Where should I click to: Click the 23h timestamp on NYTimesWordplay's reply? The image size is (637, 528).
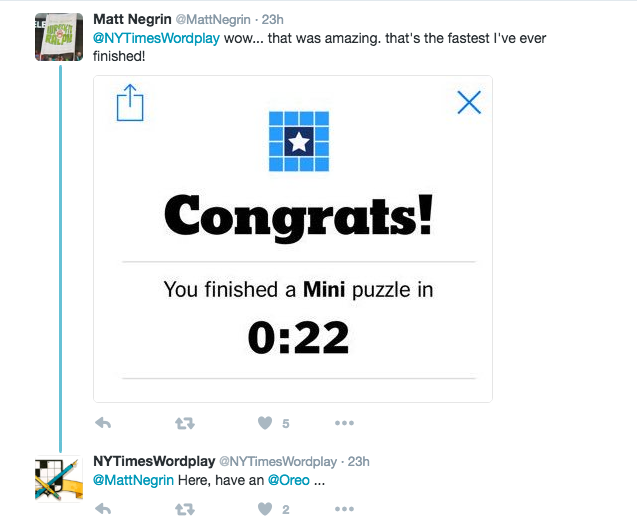click(x=357, y=461)
